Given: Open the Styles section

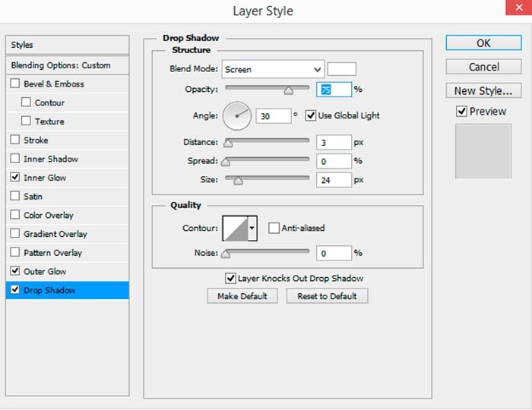Looking at the screenshot, I should [x=22, y=46].
